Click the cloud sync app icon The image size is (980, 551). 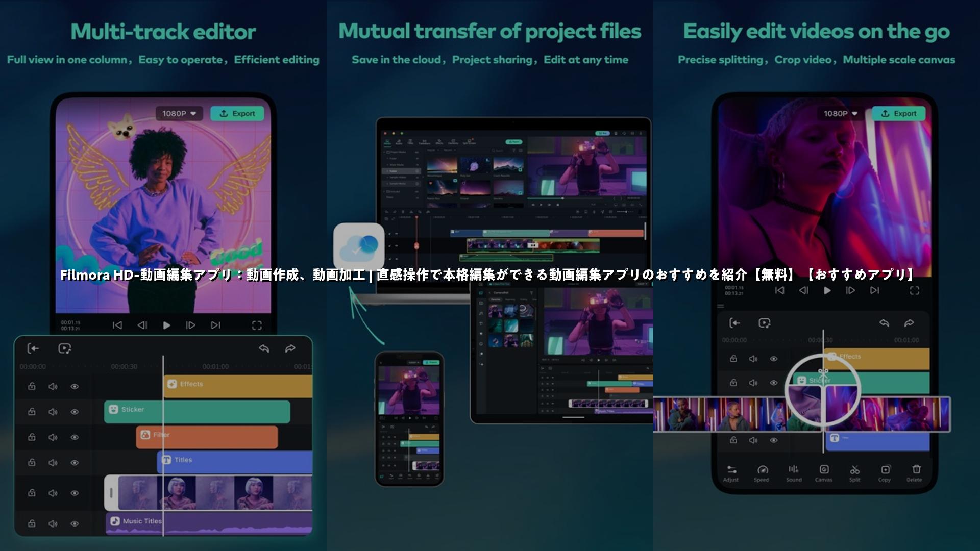[x=359, y=247]
